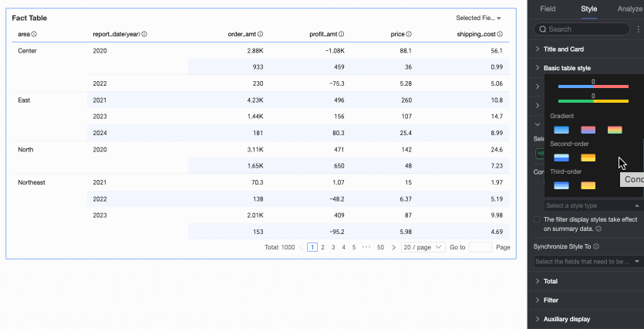Switch to the Field tab
Viewport: 644px width, 329px height.
tap(548, 9)
